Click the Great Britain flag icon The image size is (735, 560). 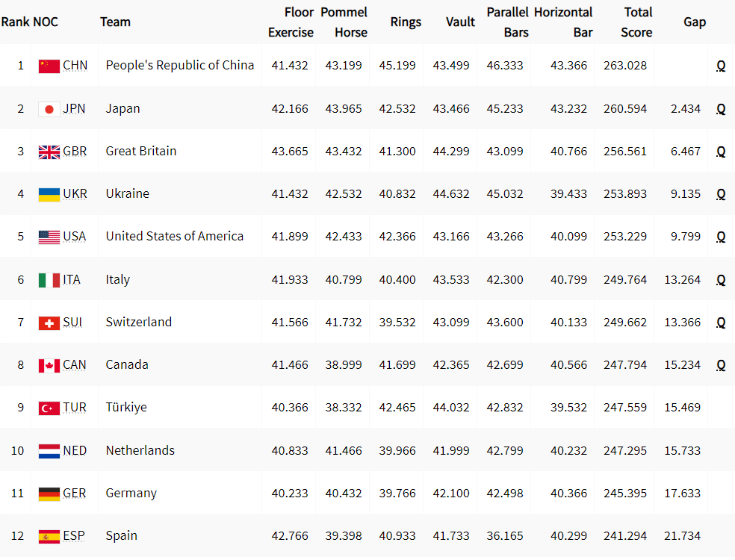pos(49,152)
